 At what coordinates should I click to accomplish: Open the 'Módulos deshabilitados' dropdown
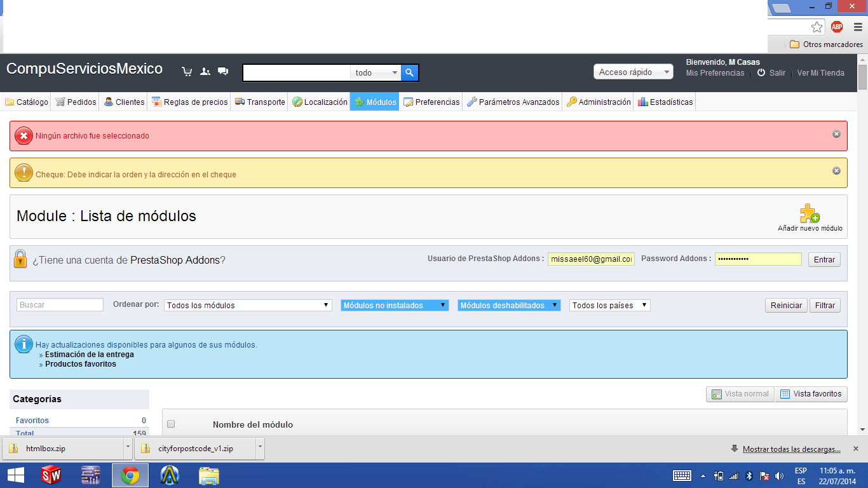pyautogui.click(x=509, y=305)
